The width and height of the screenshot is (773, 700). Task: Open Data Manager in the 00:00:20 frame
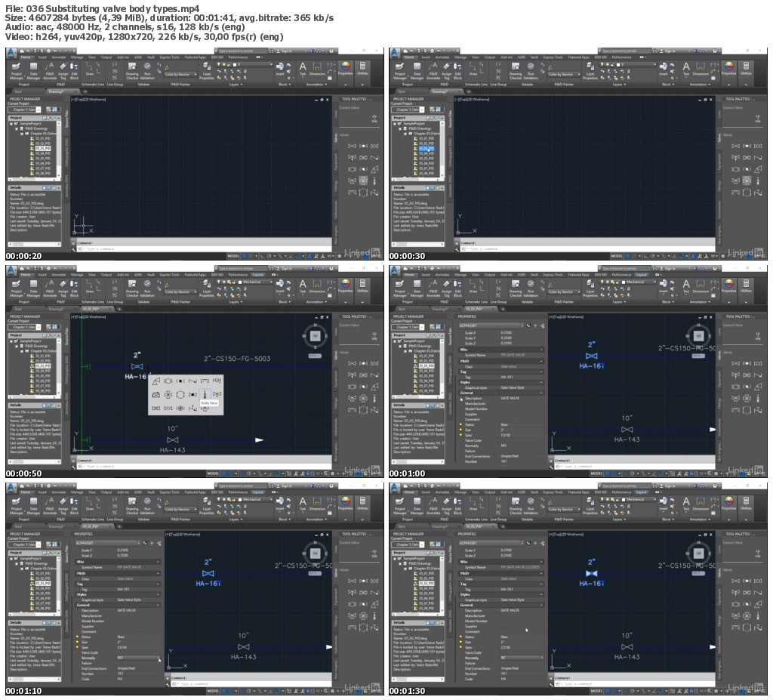[33, 70]
